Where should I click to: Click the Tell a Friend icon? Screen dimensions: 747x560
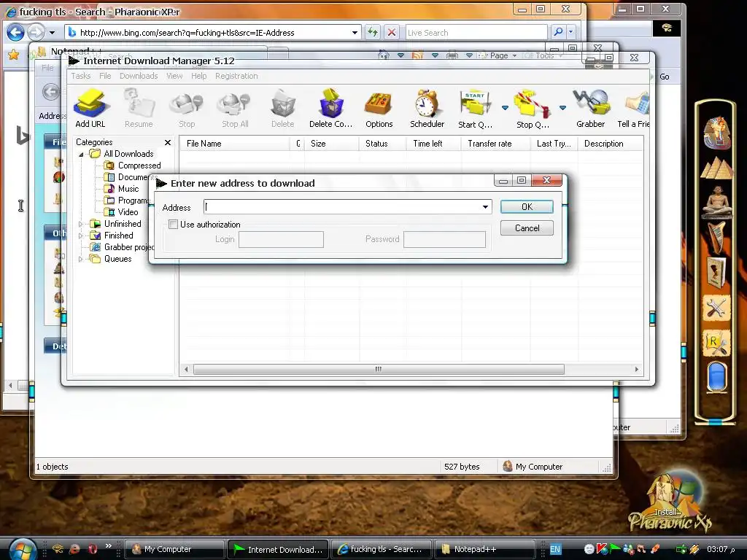(x=634, y=109)
